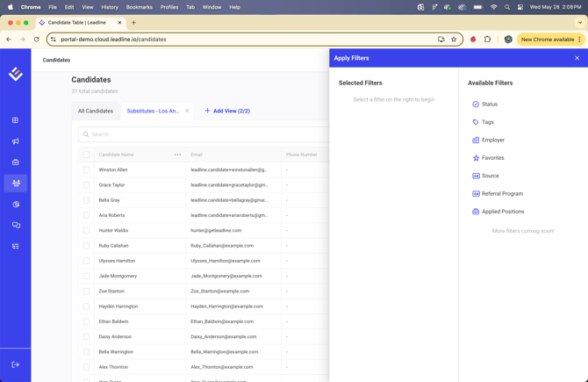Screen dimensions: 588x382
Task: Click the Status checkmark icon
Action: point(476,104)
